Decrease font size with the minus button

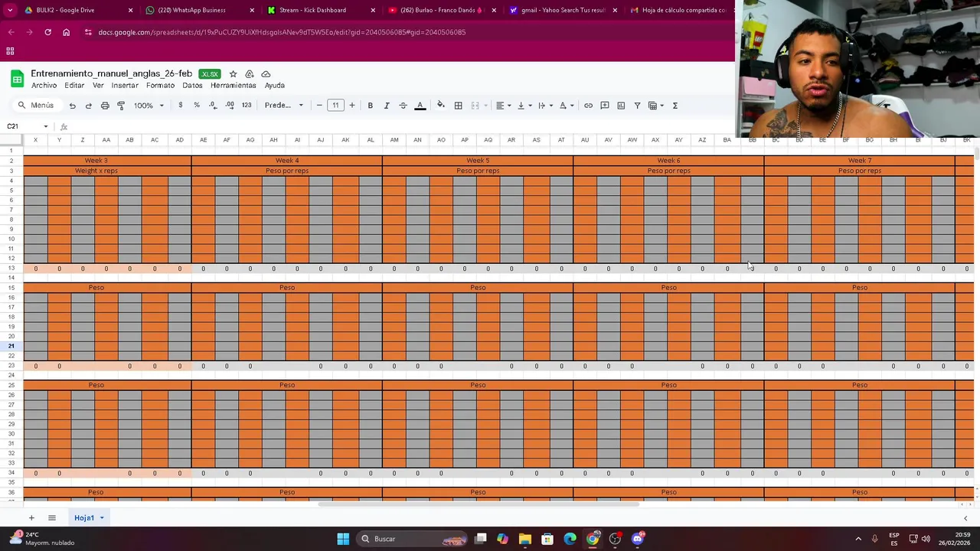tap(319, 106)
